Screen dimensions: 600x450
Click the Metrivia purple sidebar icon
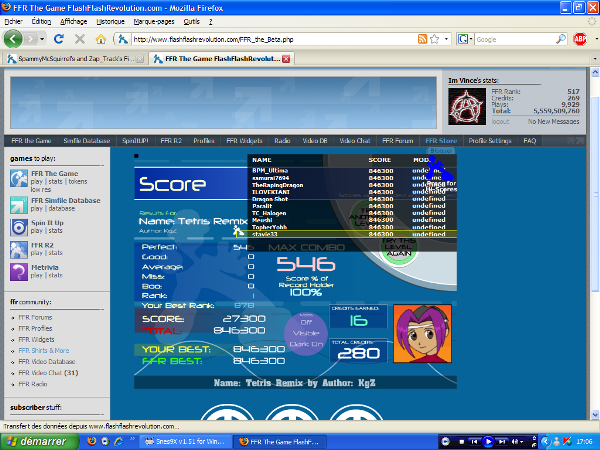click(19, 271)
